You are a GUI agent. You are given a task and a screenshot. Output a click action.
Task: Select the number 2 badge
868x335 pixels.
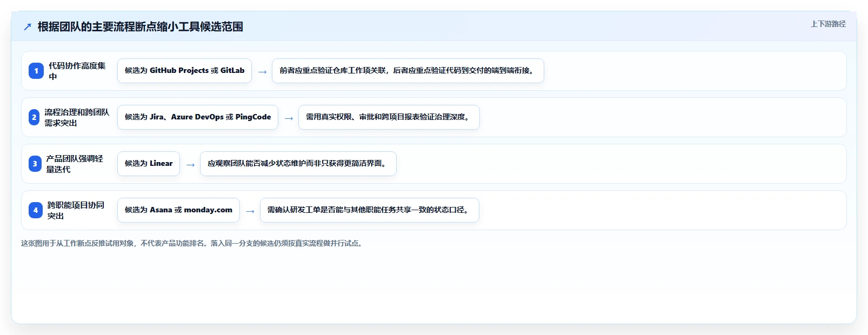click(x=34, y=117)
